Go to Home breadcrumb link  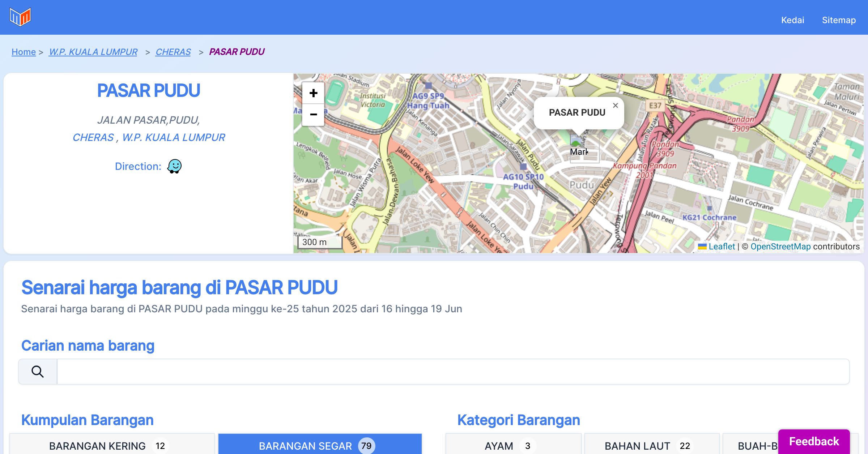[x=24, y=52]
